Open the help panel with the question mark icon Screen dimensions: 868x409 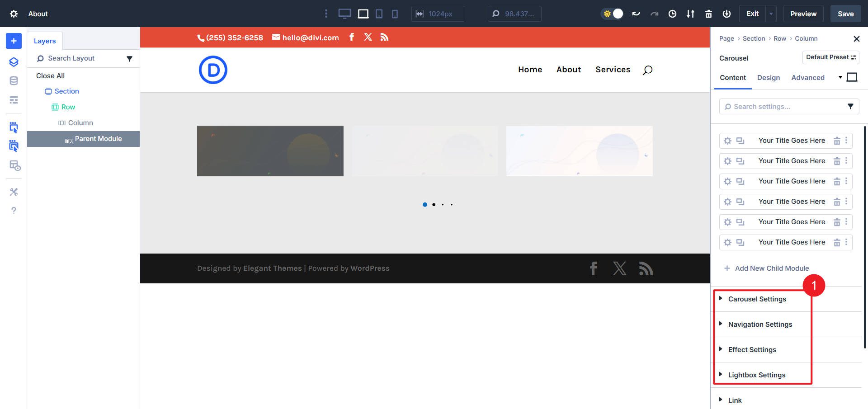pos(14,210)
